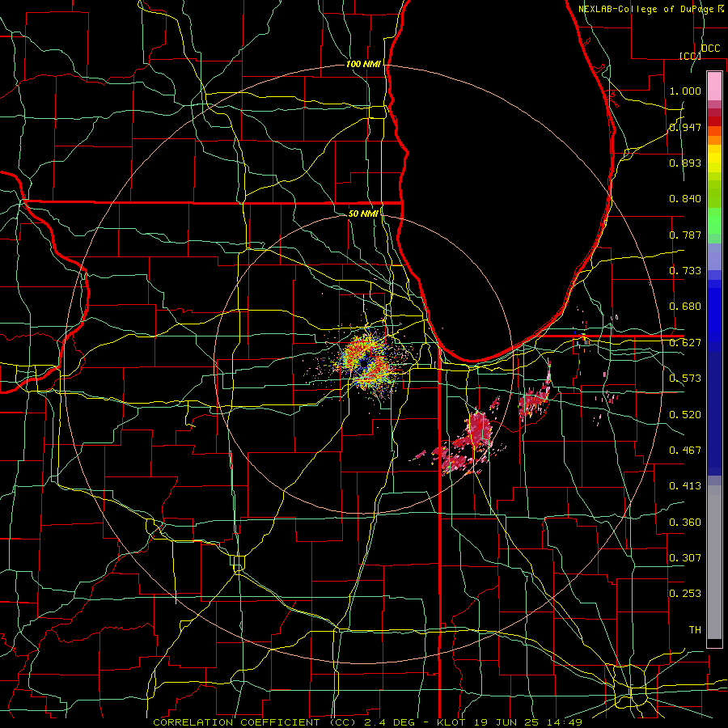Click the TH threshold label on legend

[x=695, y=630]
